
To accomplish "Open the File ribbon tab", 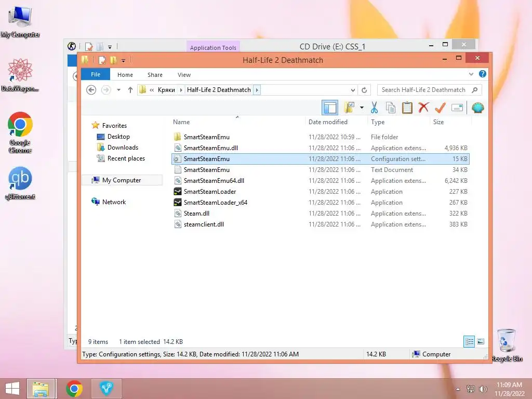I will (x=96, y=74).
